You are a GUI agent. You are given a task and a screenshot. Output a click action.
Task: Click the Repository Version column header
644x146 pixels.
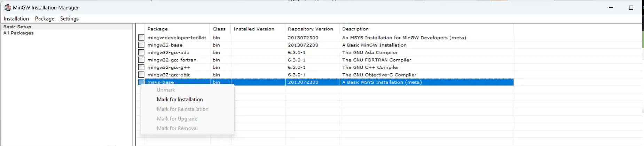312,29
